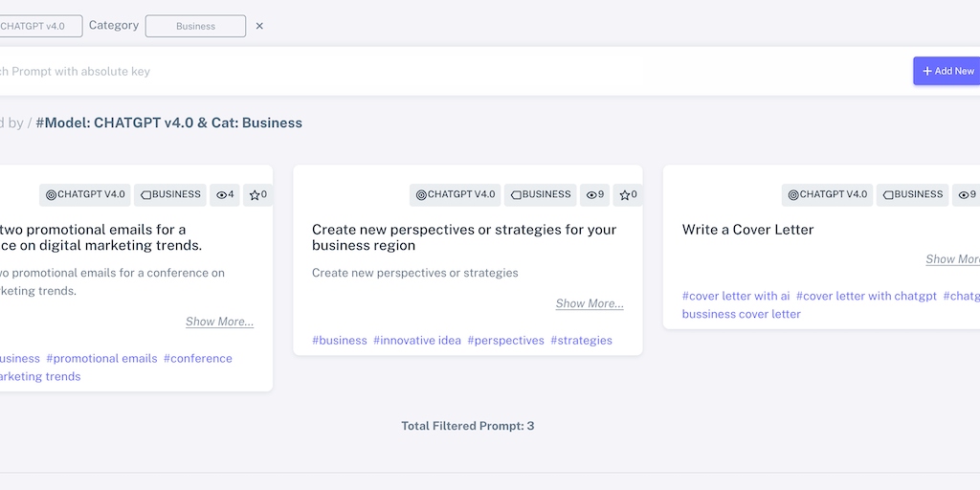Select CHATGPT V4.0 badge on perspectives card
980x490 pixels.
456,194
